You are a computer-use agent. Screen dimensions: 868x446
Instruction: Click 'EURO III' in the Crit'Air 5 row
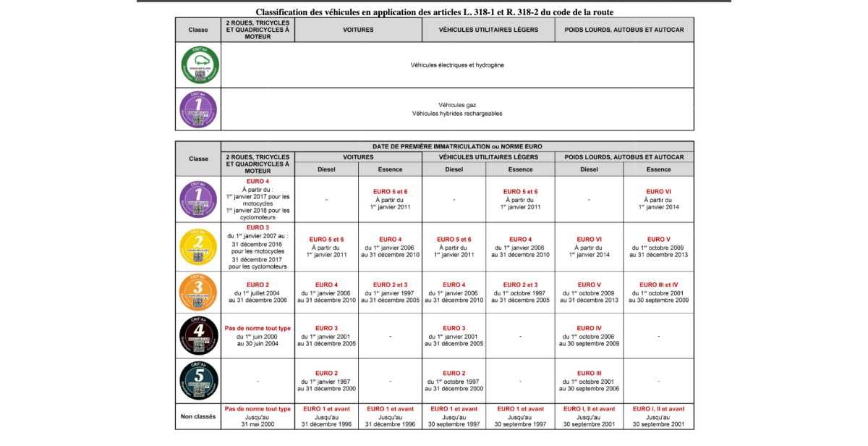pyautogui.click(x=589, y=373)
